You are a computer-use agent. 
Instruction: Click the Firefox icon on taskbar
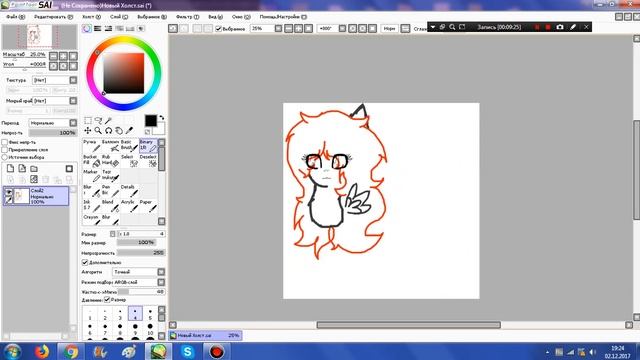(42, 351)
